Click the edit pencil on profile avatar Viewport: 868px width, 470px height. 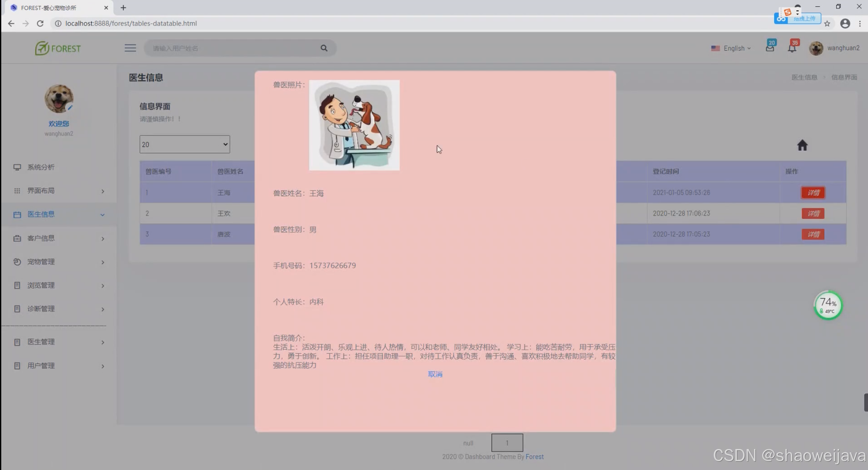(x=70, y=108)
